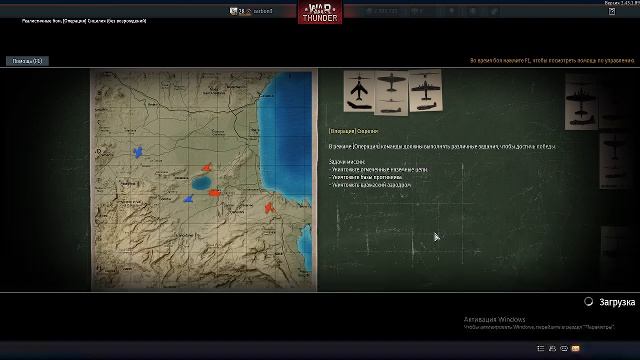This screenshot has width=640, height=360.
Task: Click the player nickname in top bar
Action: pyautogui.click(x=262, y=11)
